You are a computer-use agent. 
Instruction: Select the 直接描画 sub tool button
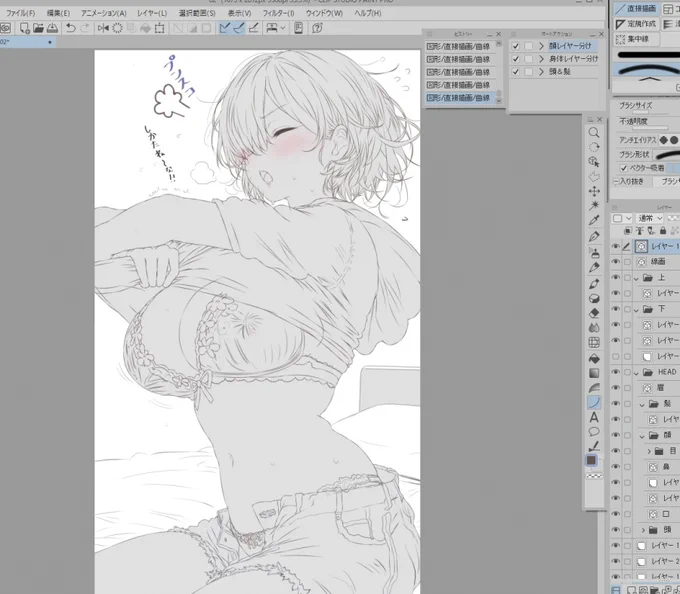point(637,9)
